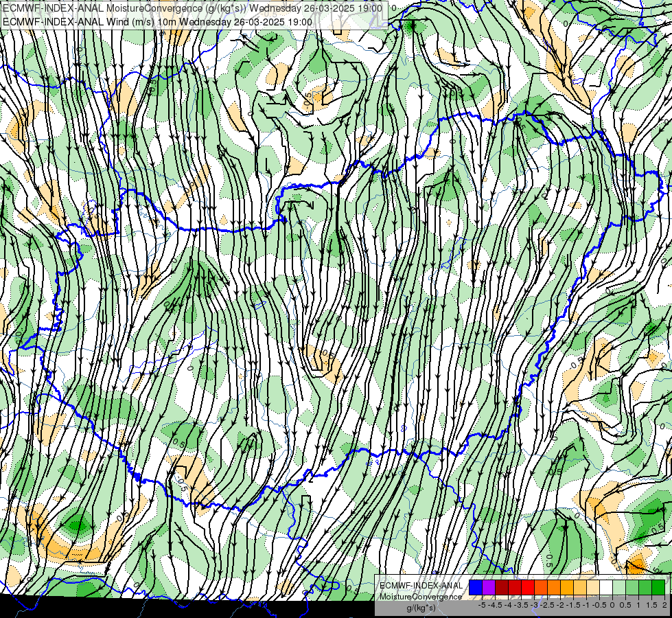Image resolution: width=672 pixels, height=618 pixels.
Task: Select the red-orange swatch between -3 and -2.5
Action: pyautogui.click(x=541, y=587)
